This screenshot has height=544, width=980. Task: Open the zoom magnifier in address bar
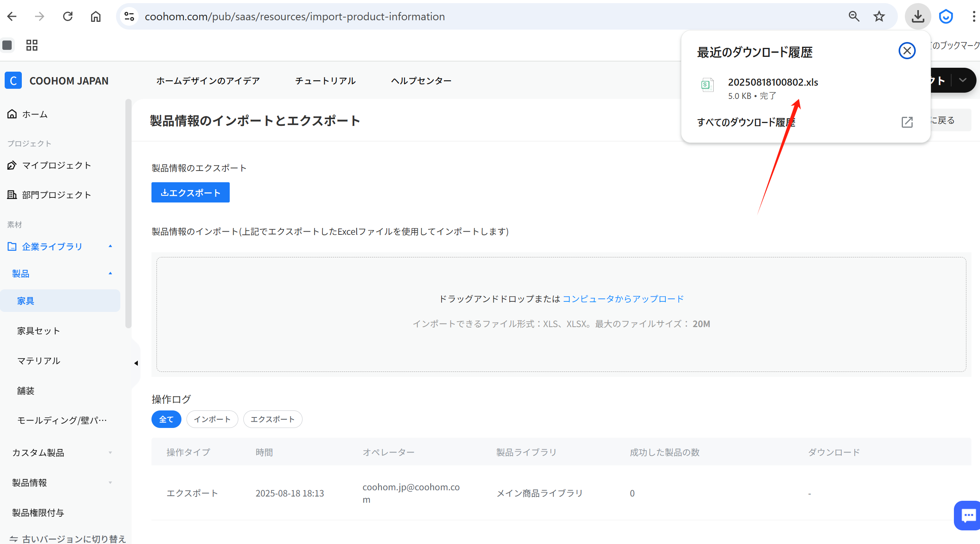pyautogui.click(x=854, y=16)
